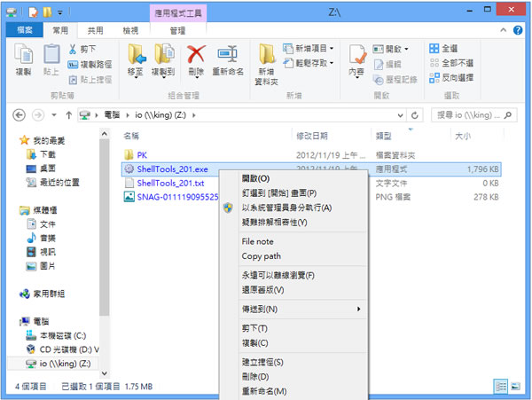The image size is (532, 400).
Task: Open Recent places (最近的位置) in the navigation pane
Action: (53, 183)
